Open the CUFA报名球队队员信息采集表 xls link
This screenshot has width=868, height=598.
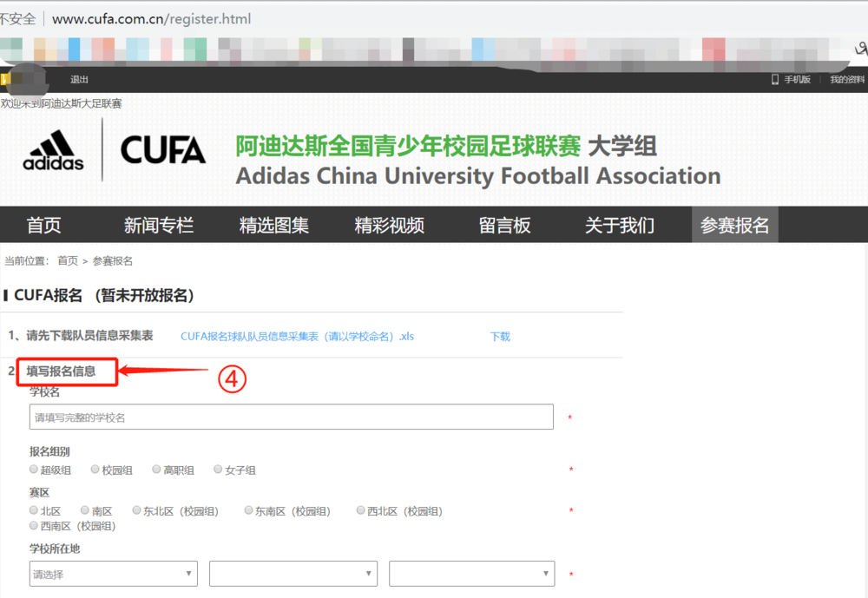click(297, 337)
